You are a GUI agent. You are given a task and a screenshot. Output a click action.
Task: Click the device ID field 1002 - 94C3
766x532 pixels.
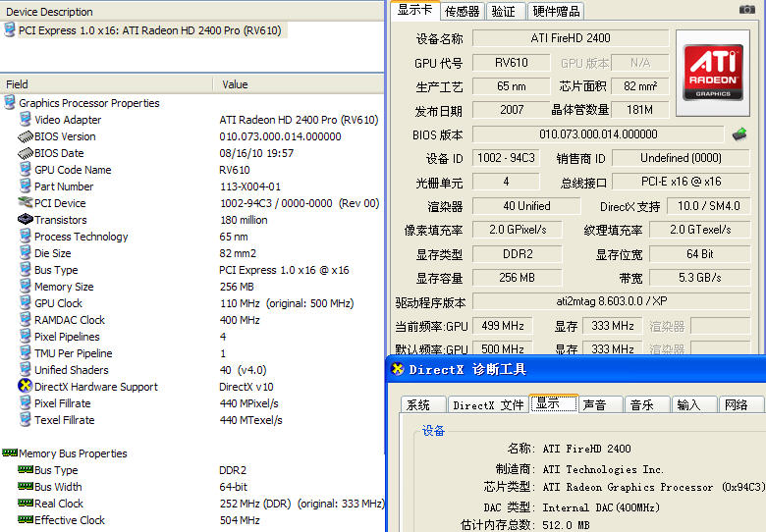(x=506, y=158)
